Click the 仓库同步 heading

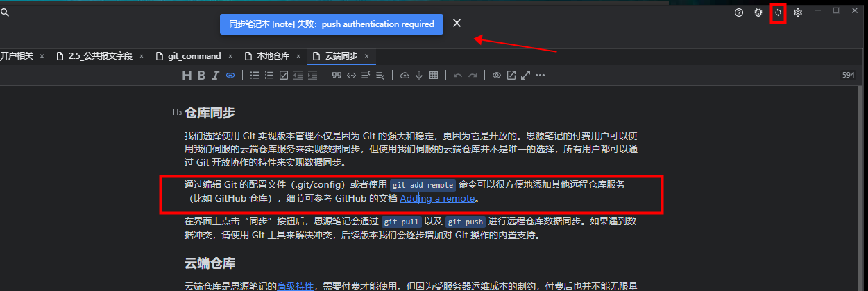click(210, 113)
